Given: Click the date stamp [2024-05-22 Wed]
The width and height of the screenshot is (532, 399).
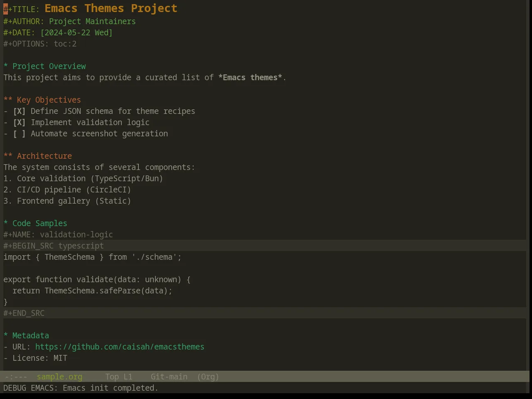Looking at the screenshot, I should point(76,33).
